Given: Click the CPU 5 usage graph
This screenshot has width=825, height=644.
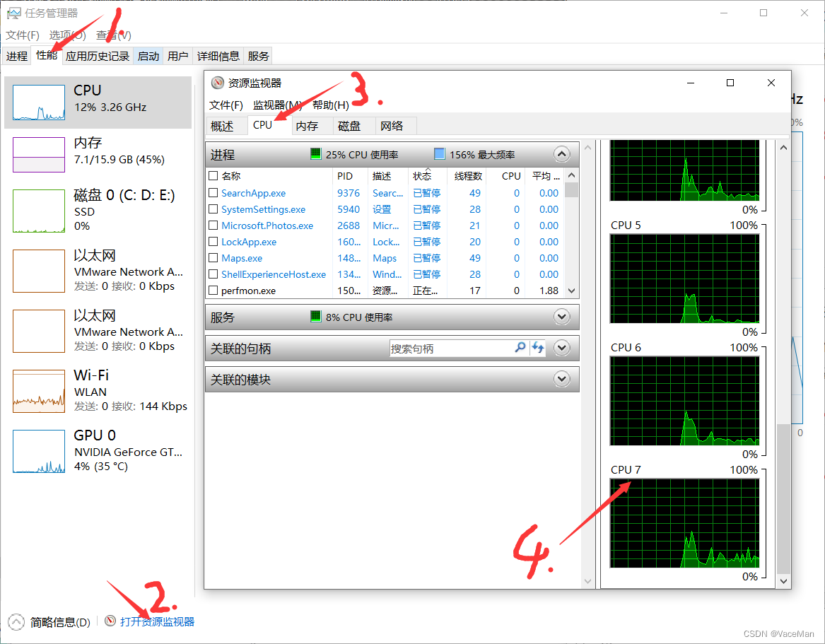Looking at the screenshot, I should pos(684,279).
